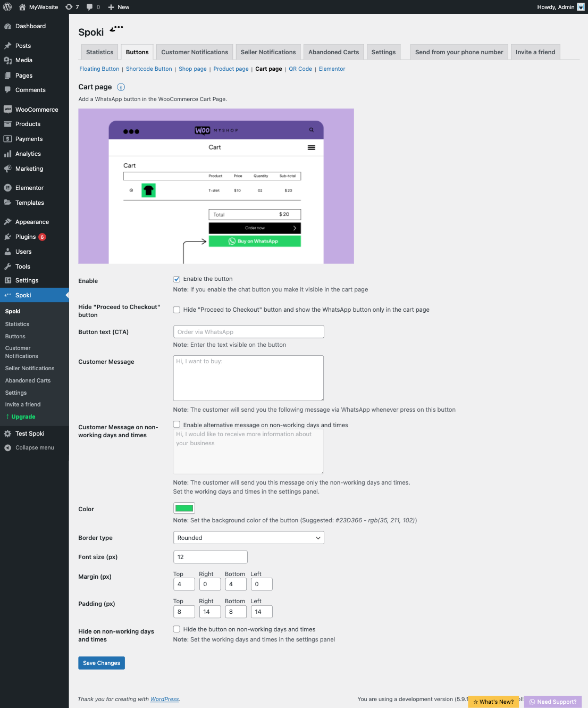Open the Elementor sub-link
Viewport: 588px width, 708px height.
pos(332,69)
